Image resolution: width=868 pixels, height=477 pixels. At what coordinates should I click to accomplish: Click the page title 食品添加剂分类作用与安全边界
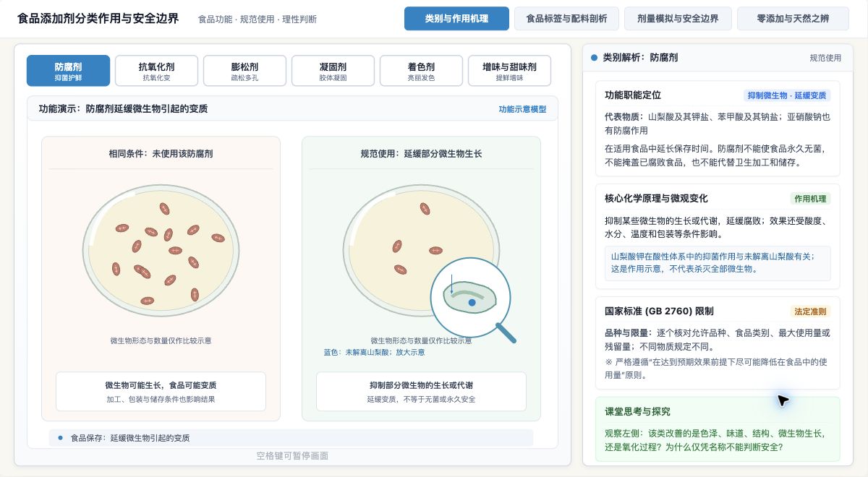(98, 19)
